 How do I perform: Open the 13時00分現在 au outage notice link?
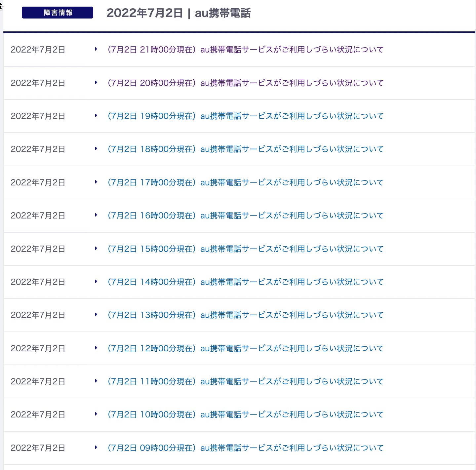click(x=245, y=315)
